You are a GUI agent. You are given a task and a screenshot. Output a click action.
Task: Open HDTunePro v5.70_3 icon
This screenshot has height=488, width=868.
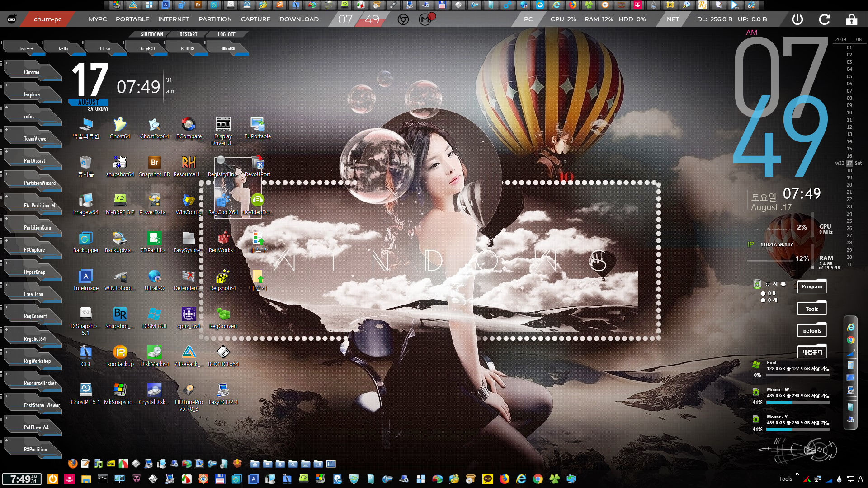click(189, 397)
